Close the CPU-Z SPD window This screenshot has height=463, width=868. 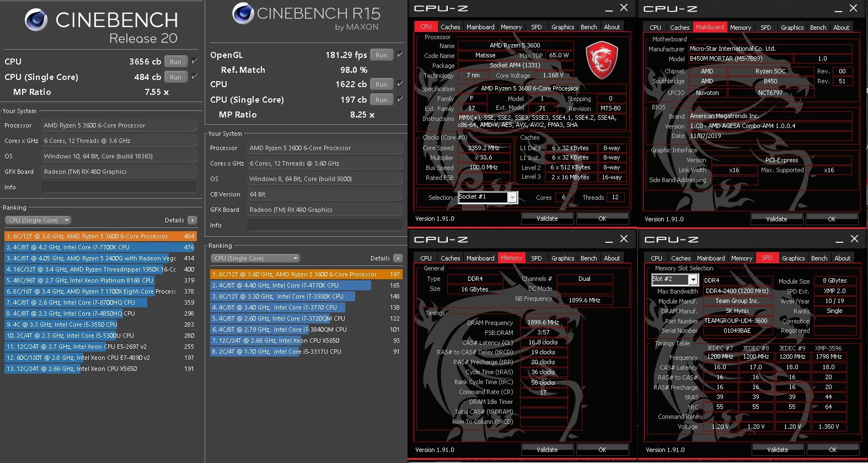854,238
